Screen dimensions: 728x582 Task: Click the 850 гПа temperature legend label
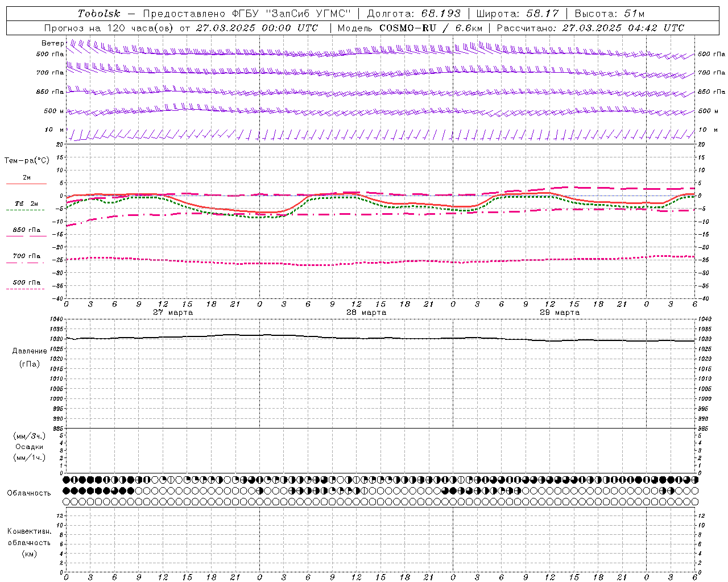click(x=27, y=230)
